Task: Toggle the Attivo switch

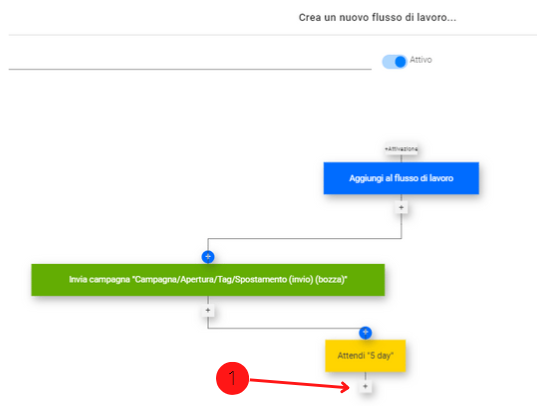Action: [x=394, y=62]
